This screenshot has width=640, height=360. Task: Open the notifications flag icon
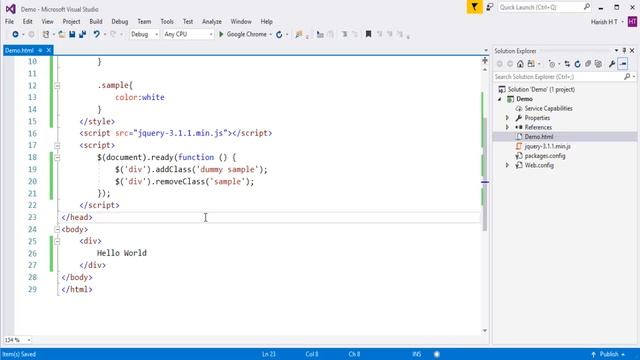tap(474, 7)
